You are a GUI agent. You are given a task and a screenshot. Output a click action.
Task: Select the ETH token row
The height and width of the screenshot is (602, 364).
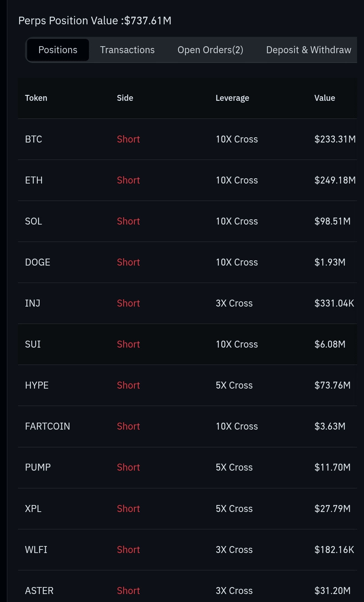point(34,180)
